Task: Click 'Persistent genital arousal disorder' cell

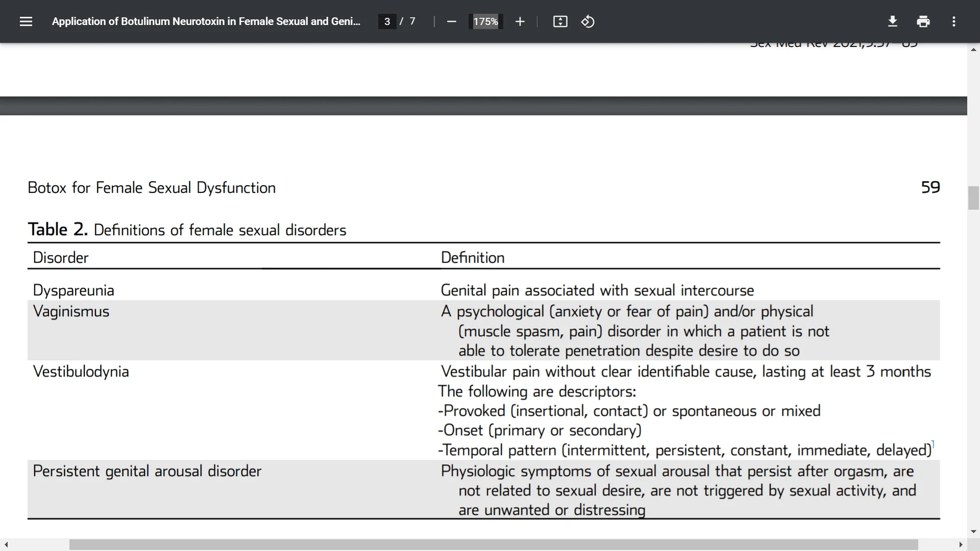Action: [x=147, y=471]
